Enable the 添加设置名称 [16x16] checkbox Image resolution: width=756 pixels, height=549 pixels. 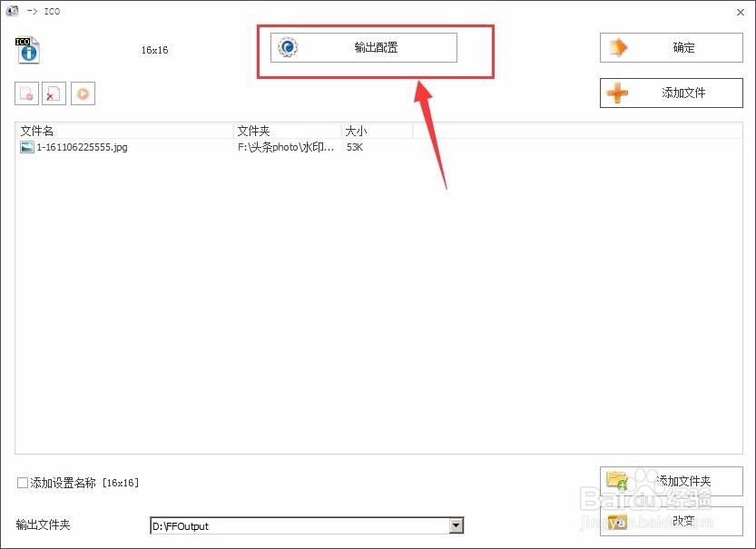point(23,483)
